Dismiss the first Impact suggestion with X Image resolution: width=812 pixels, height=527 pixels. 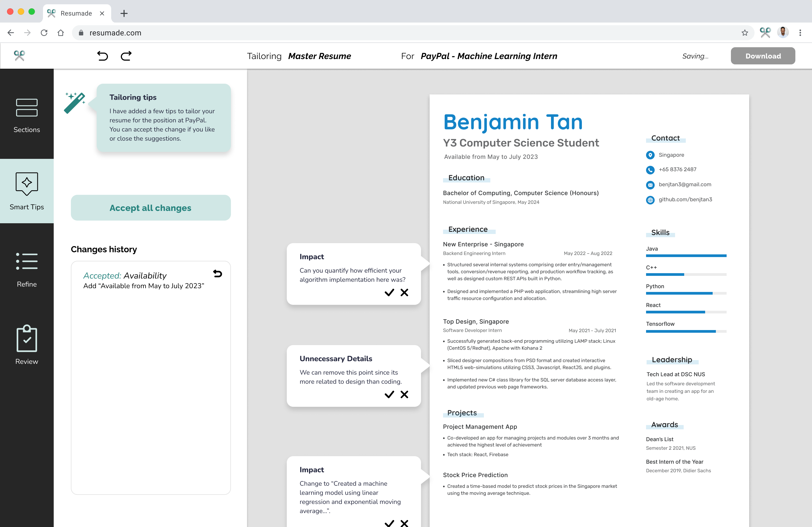[x=404, y=292]
